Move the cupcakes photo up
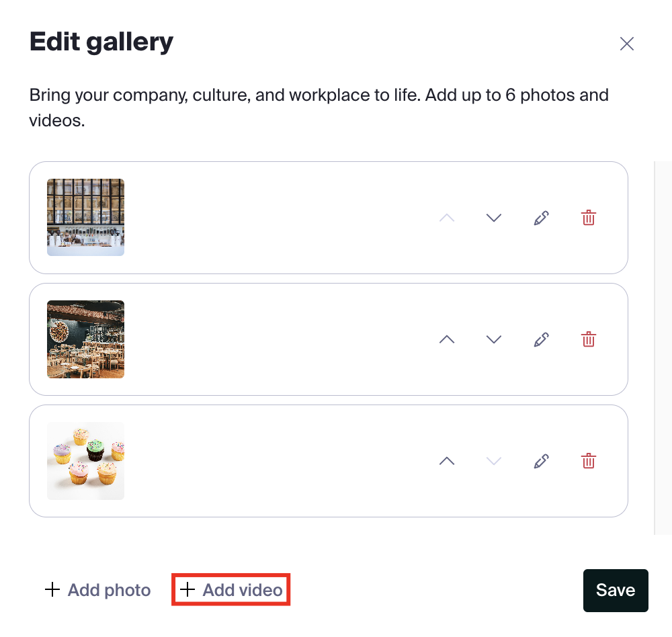 (447, 461)
